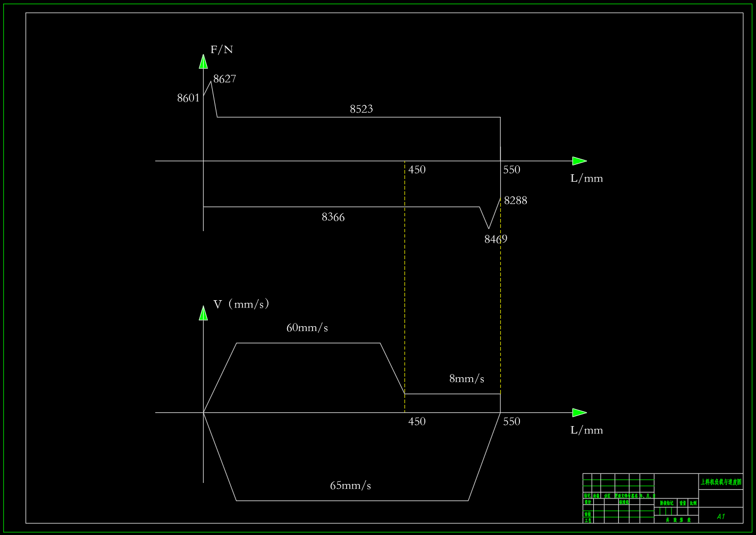Image resolution: width=756 pixels, height=535 pixels.
Task: Click the velocity chart L axis arrowhead
Action: (x=579, y=412)
